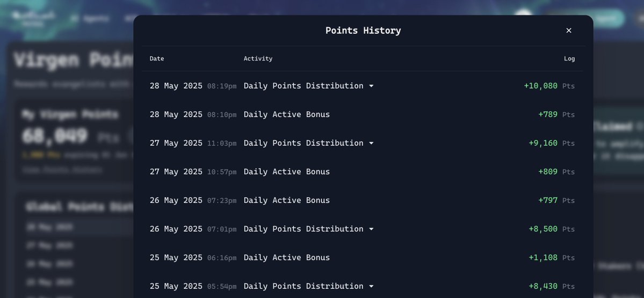Click the Points History title

(x=363, y=31)
